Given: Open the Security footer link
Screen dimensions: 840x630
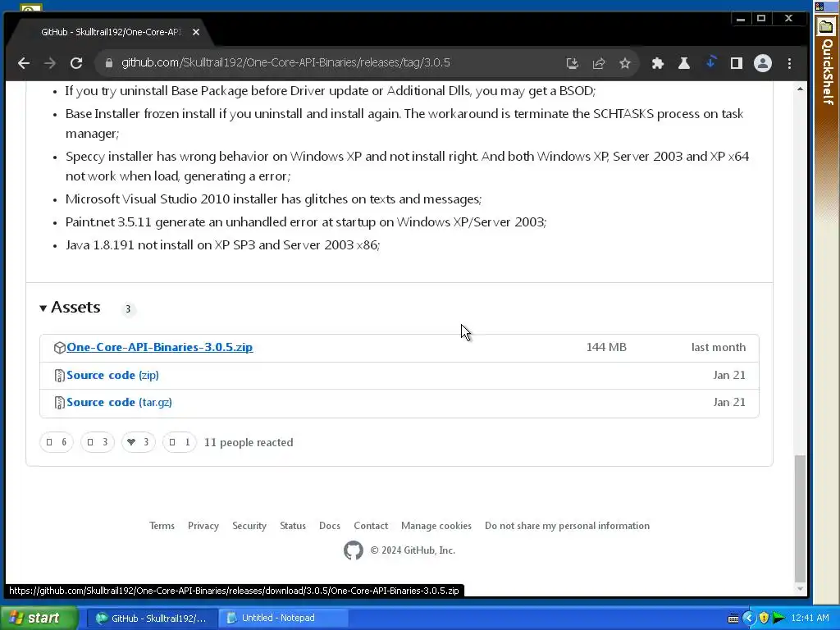Looking at the screenshot, I should (249, 526).
